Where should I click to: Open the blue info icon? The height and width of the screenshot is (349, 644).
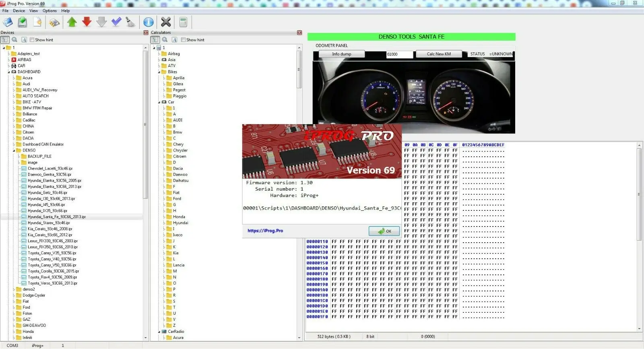click(x=149, y=22)
